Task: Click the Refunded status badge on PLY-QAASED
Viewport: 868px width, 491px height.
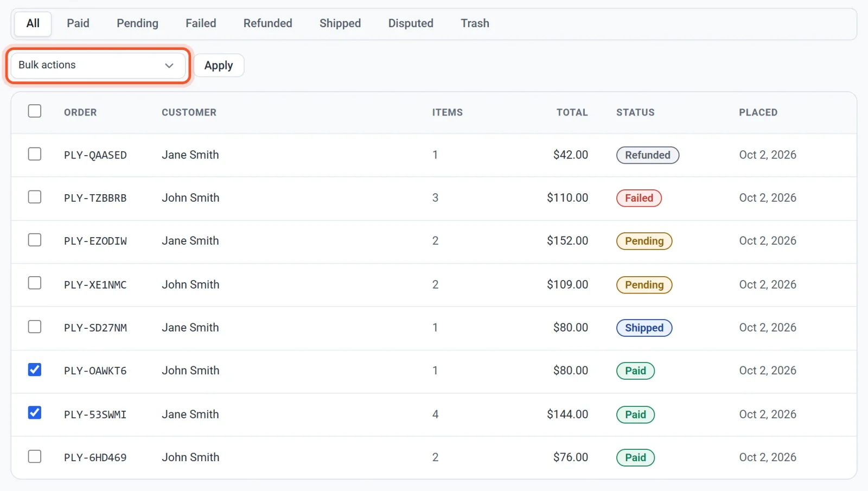Action: 648,155
